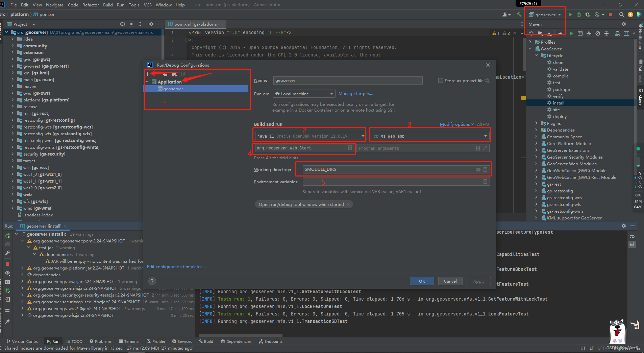Select the install goal in Maven Lifecycle

pyautogui.click(x=558, y=103)
